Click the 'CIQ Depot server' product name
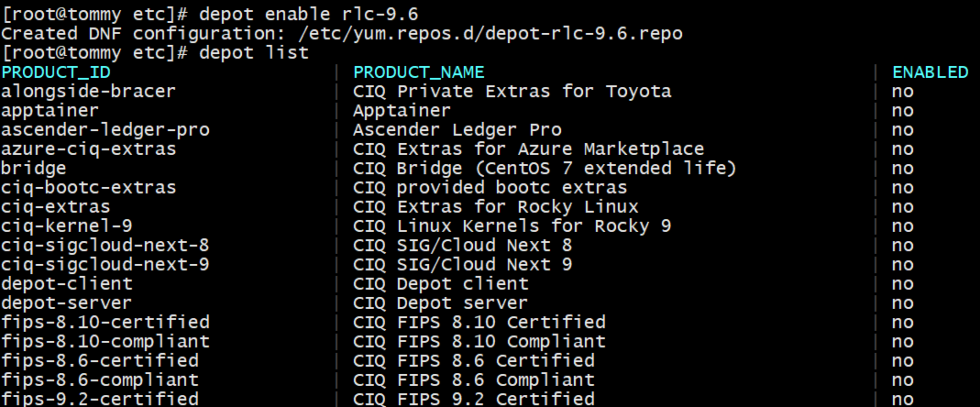Image resolution: width=980 pixels, height=407 pixels. [x=441, y=302]
